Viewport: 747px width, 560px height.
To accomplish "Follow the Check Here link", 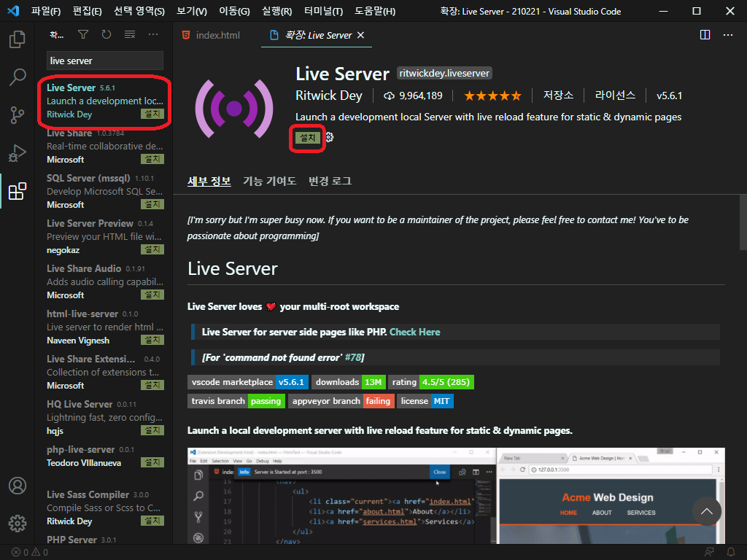I will pyautogui.click(x=414, y=332).
